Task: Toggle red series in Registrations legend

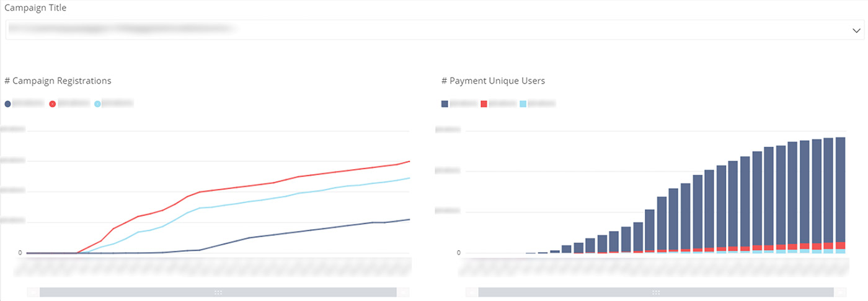Action: [53, 104]
